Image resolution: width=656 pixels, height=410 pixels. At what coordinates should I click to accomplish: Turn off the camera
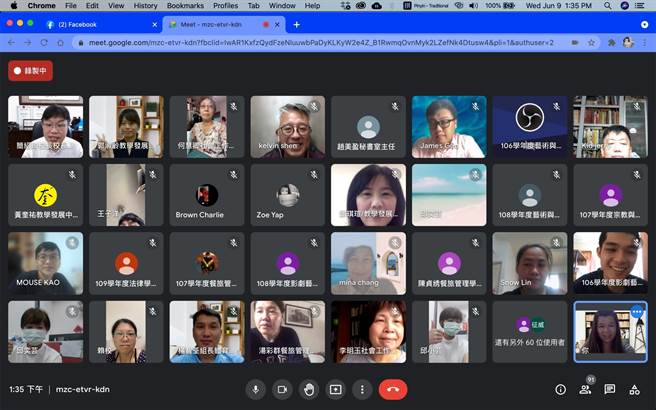point(282,389)
